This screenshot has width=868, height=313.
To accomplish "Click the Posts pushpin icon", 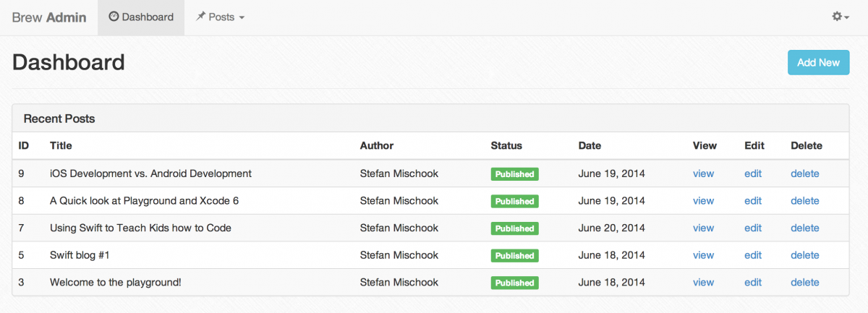I will coord(201,17).
